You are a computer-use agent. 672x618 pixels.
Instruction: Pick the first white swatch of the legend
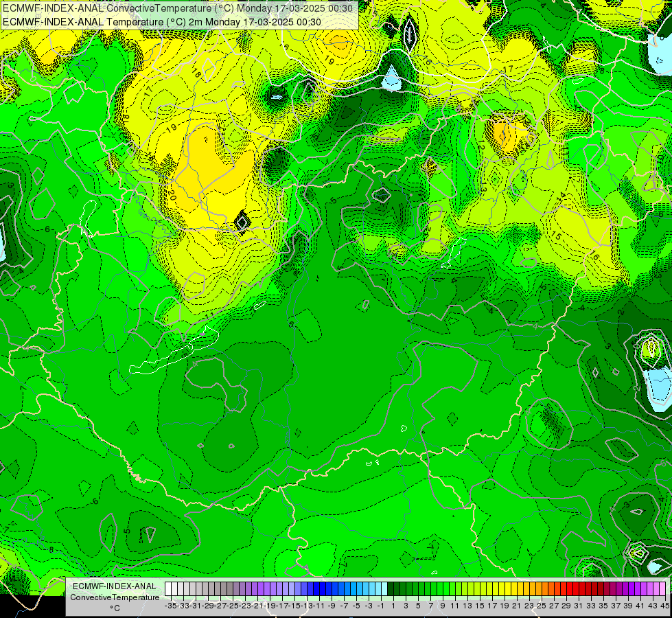pos(168,588)
